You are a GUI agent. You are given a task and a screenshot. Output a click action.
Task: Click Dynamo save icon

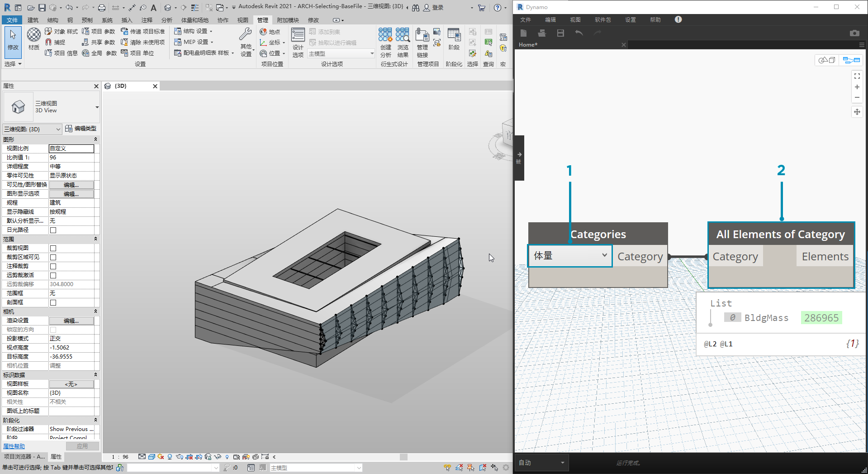[x=560, y=33]
